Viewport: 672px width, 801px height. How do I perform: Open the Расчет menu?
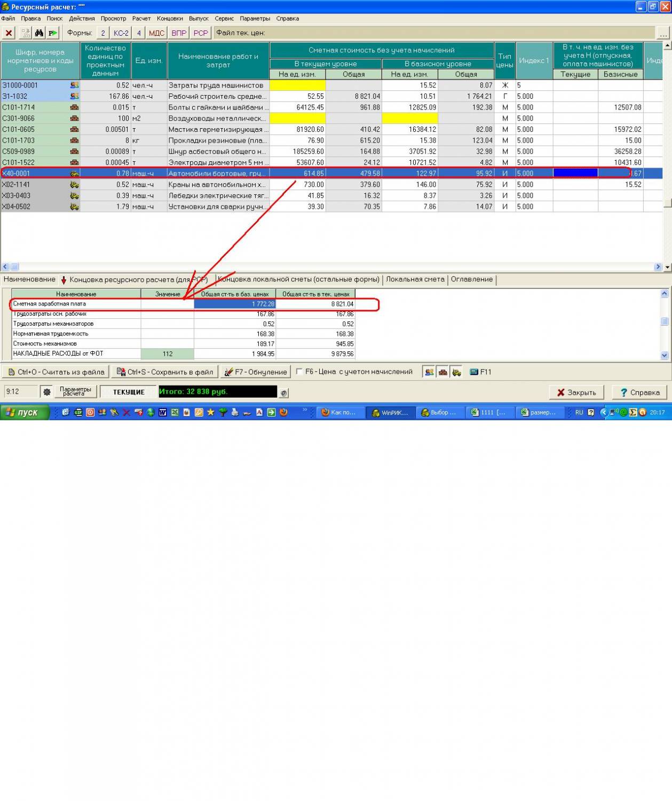pyautogui.click(x=141, y=19)
